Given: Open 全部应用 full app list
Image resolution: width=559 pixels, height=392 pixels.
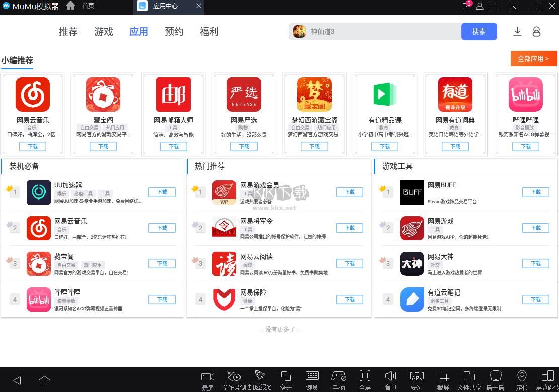Looking at the screenshot, I should point(534,58).
